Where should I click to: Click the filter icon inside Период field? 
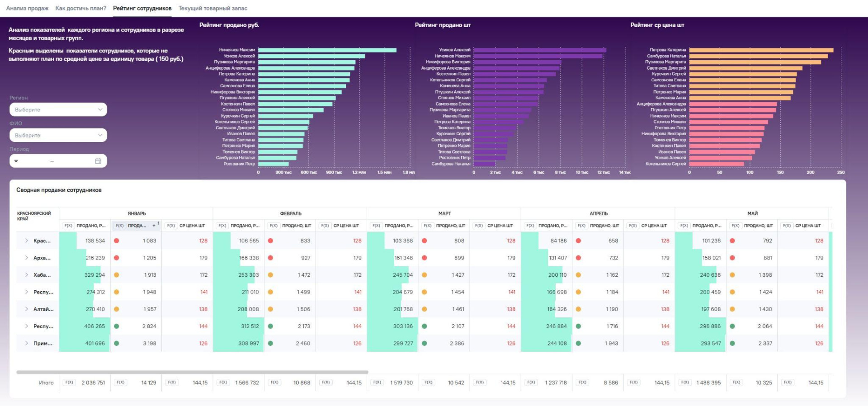[16, 161]
